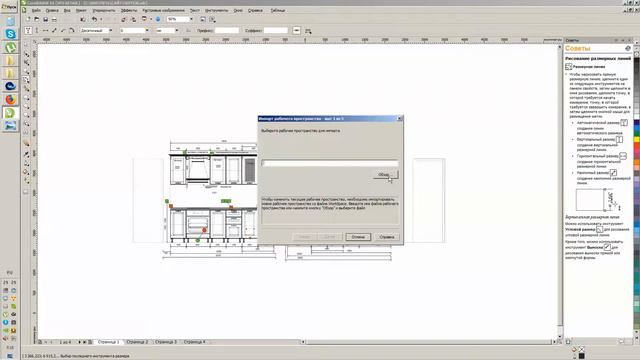The image size is (640, 360).
Task: Select the Polygon tool in toolbox
Action: coord(27,115)
